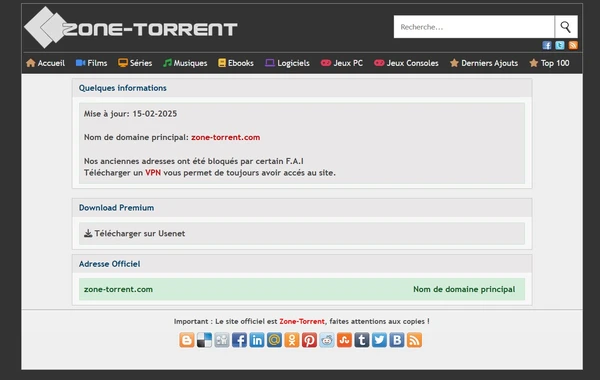
Task: Share via the grey MySpace icon
Action: click(x=222, y=340)
